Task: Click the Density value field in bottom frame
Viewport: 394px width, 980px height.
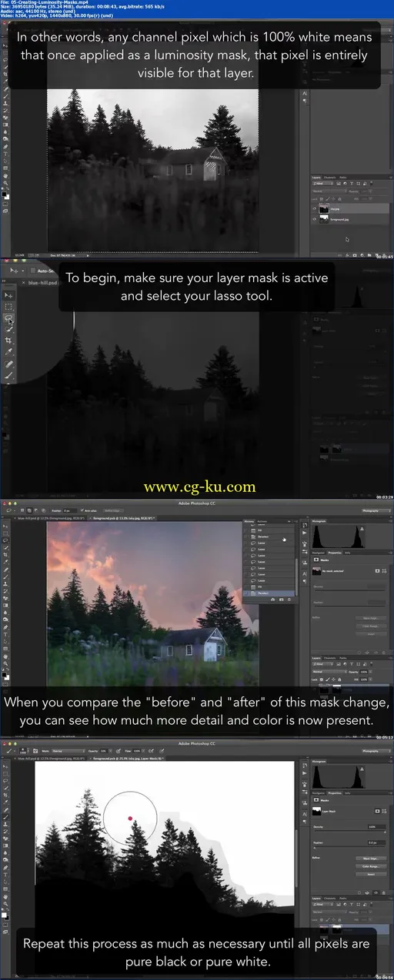Action: point(377,826)
